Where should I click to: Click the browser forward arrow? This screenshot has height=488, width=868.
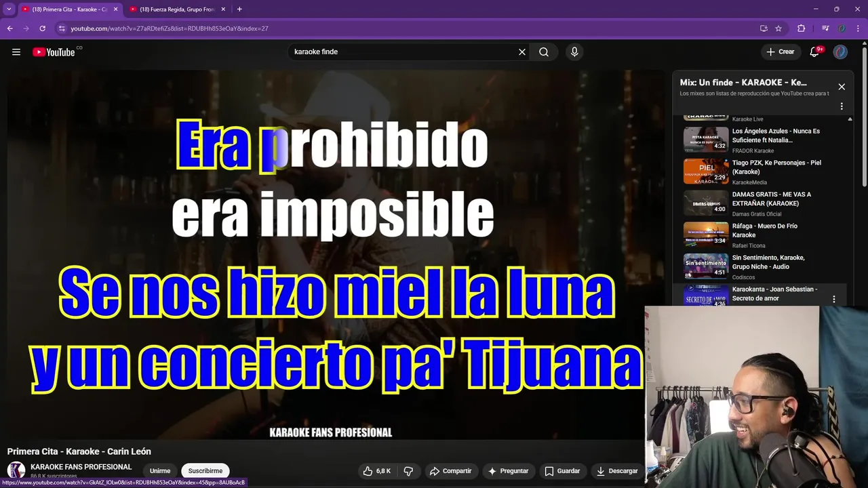[26, 28]
